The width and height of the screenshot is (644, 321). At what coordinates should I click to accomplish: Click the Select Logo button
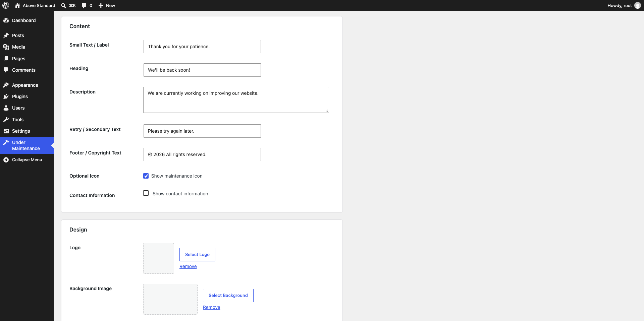click(197, 255)
